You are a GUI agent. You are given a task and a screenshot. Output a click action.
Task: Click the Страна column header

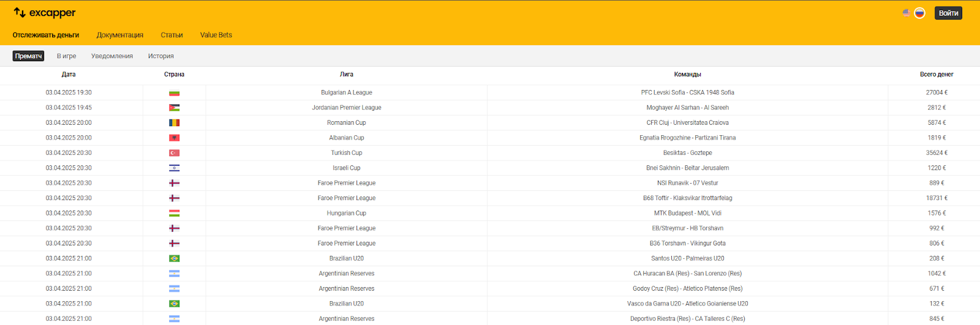click(x=174, y=74)
